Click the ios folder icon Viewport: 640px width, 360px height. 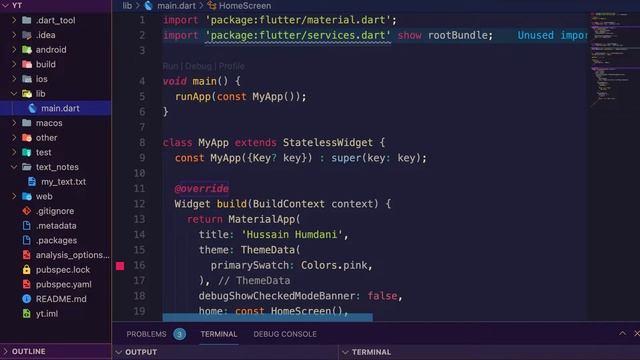[27, 79]
